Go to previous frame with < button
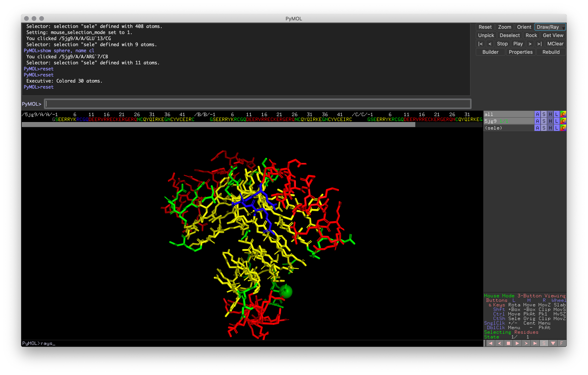 (x=490, y=44)
